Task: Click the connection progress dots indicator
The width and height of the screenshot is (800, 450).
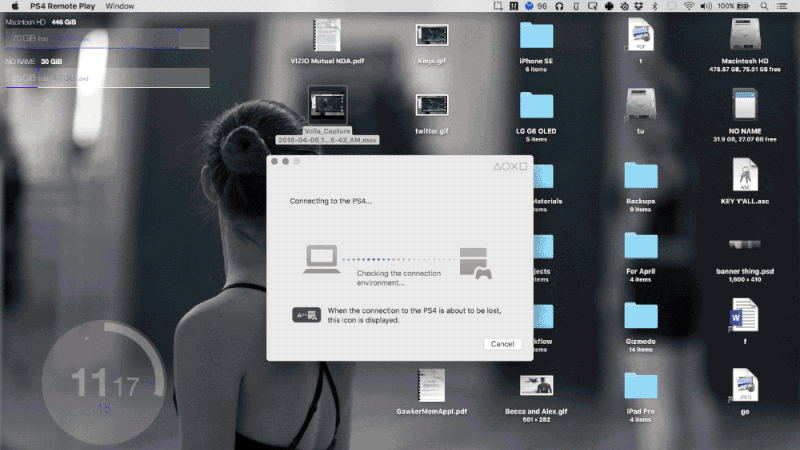Action: point(398,259)
